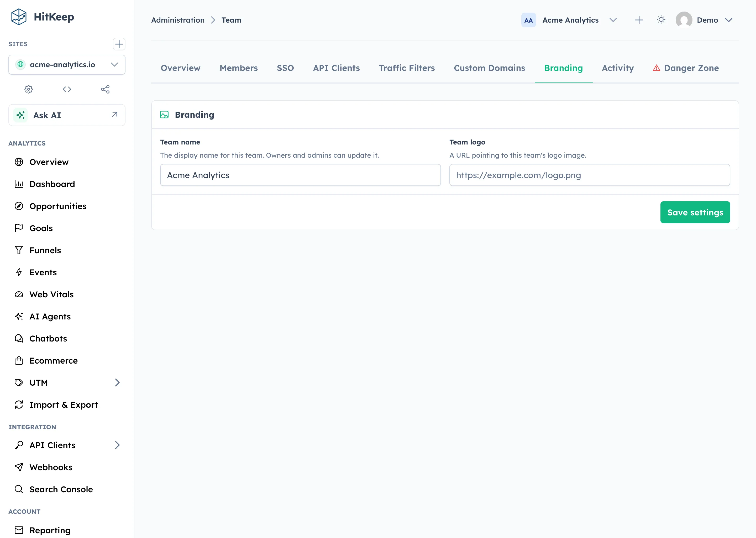Screen dimensions: 756x538
Task: Open the Ask AI button label
Action: click(47, 115)
